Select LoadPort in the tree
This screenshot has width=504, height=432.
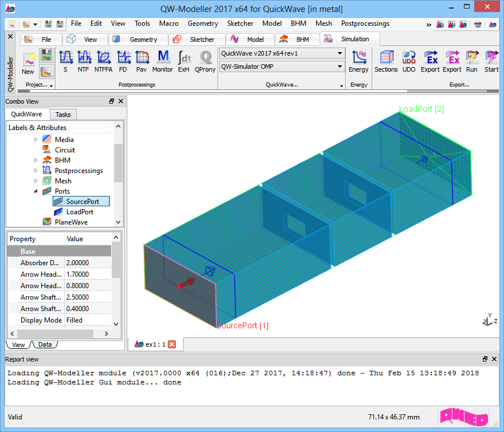[x=80, y=212]
